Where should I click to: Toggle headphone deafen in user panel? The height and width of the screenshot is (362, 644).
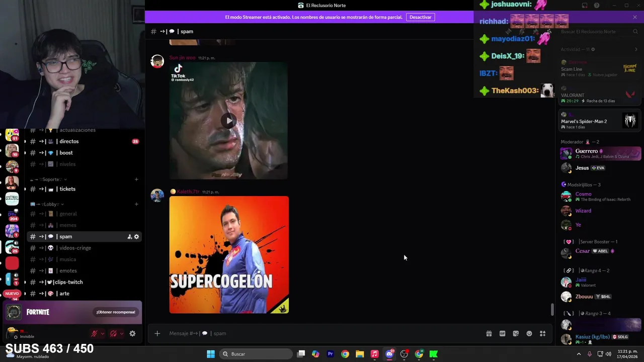113,333
